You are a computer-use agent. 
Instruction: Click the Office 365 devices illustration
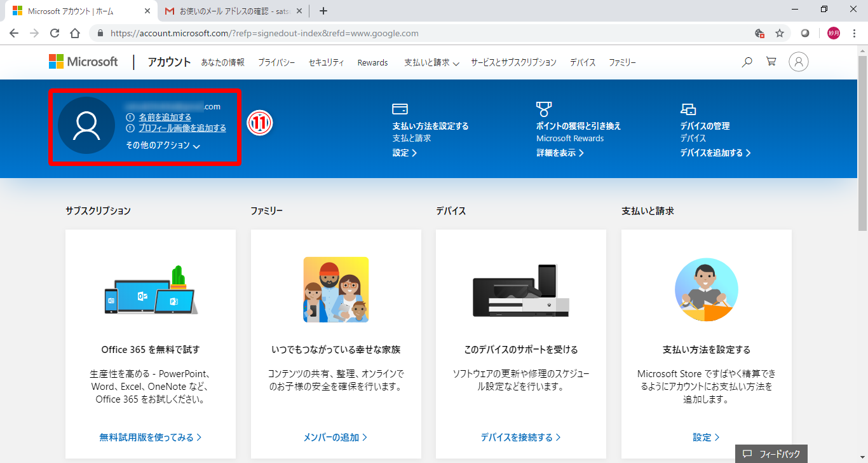pos(151,290)
